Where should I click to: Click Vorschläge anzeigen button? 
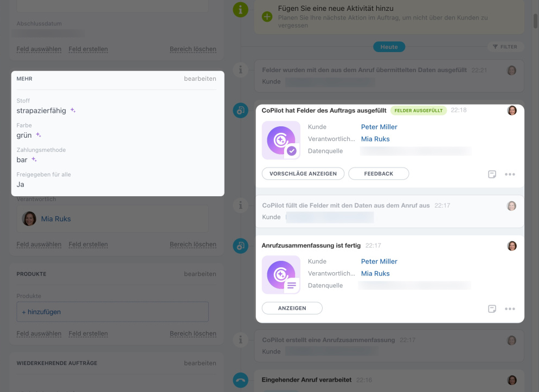[x=303, y=173]
